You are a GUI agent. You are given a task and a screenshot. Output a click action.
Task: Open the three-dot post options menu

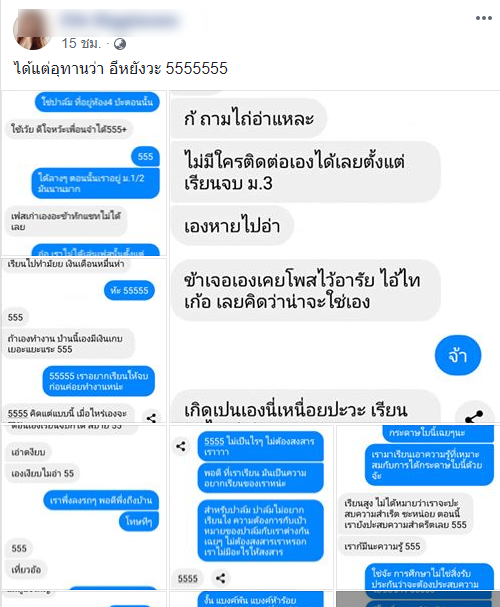(484, 18)
